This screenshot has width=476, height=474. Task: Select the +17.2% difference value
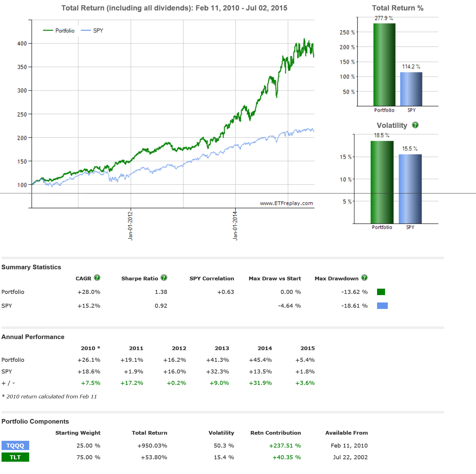pyautogui.click(x=132, y=383)
